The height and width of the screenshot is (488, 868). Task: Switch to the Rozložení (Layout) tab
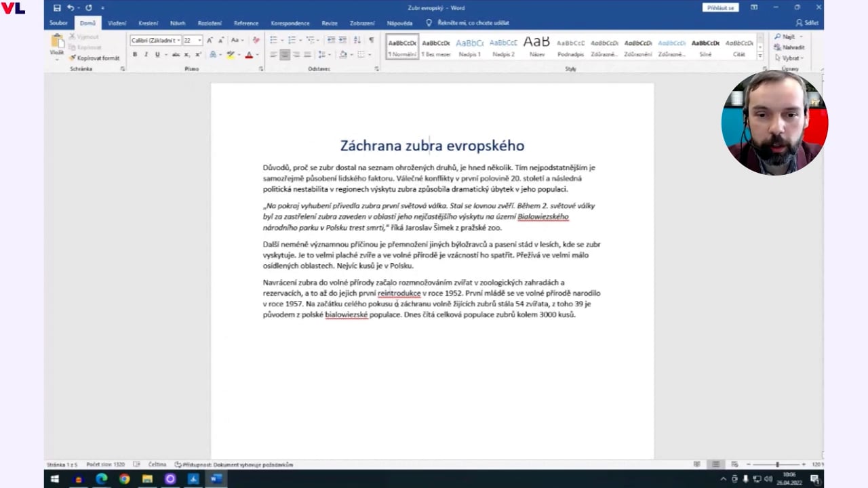pos(210,23)
